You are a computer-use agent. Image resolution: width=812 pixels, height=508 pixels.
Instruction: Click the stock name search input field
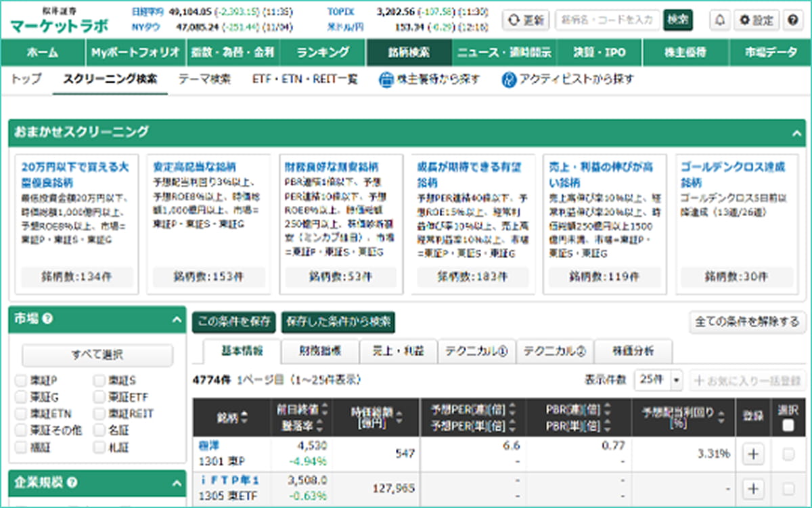[x=607, y=20]
